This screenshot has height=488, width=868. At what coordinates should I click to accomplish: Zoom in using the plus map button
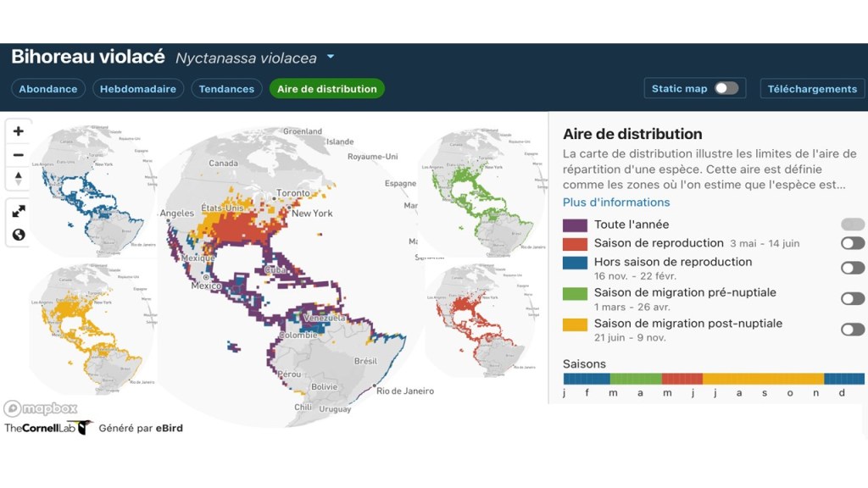pos(18,131)
